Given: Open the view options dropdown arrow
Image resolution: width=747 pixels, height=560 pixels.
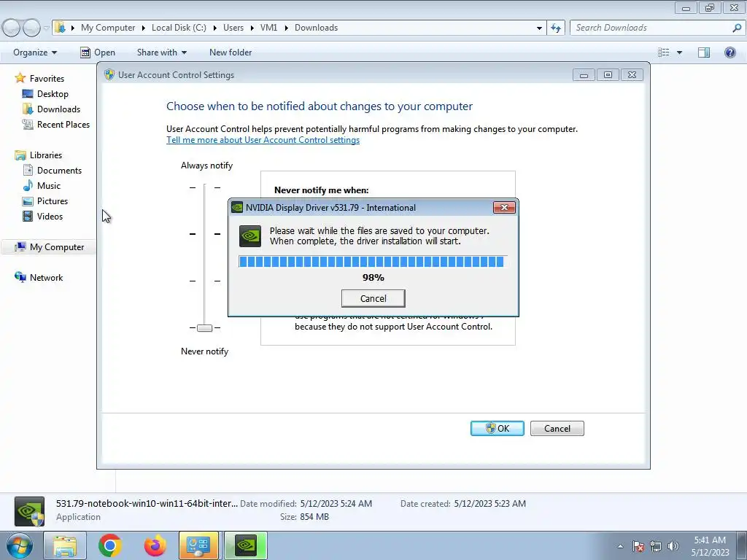Looking at the screenshot, I should (x=679, y=52).
